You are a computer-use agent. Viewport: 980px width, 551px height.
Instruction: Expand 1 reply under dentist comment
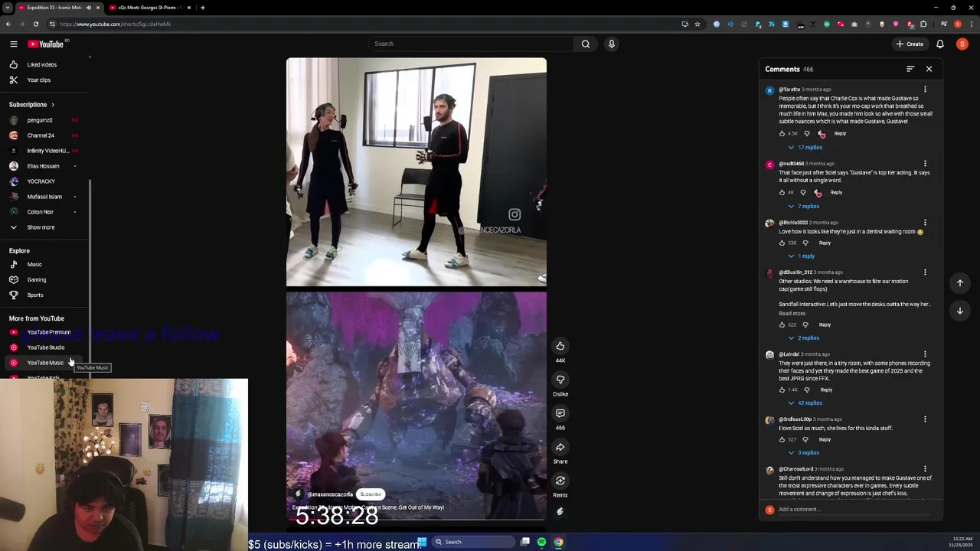click(802, 256)
